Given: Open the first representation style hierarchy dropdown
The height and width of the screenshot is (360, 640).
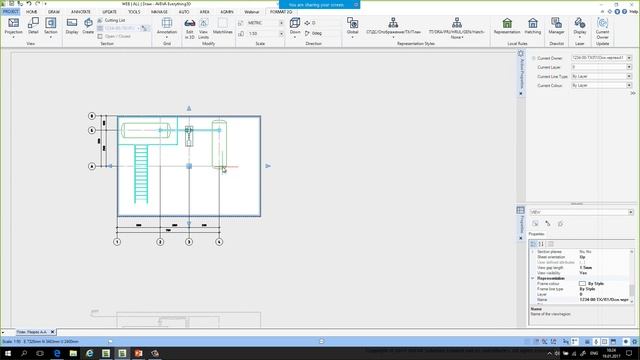Looking at the screenshot, I should coord(393,28).
